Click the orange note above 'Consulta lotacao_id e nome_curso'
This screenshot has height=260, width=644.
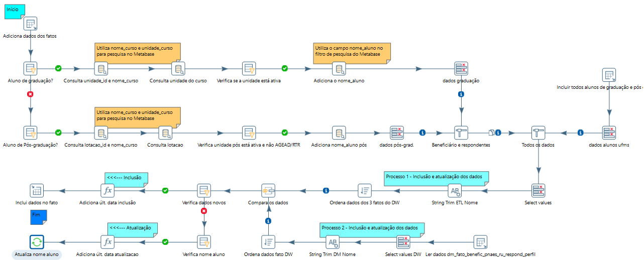(137, 117)
